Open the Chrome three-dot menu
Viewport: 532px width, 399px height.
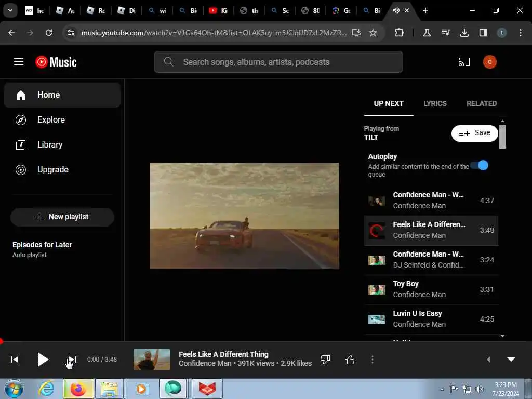[521, 33]
